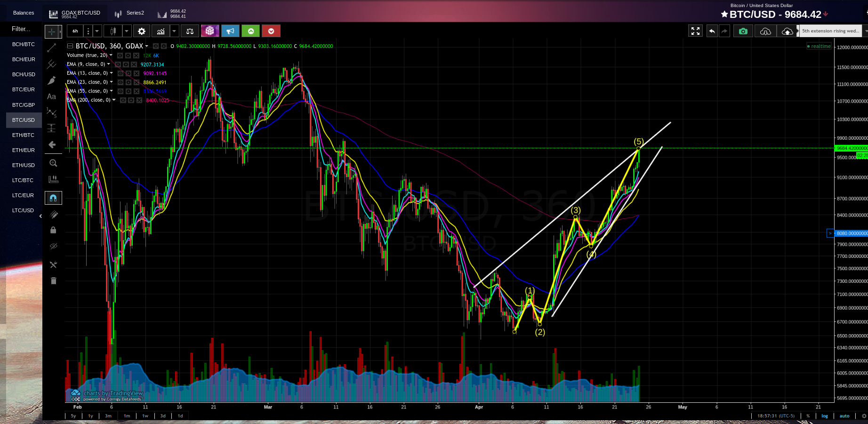
Task: Toggle percentage scale button
Action: (808, 416)
